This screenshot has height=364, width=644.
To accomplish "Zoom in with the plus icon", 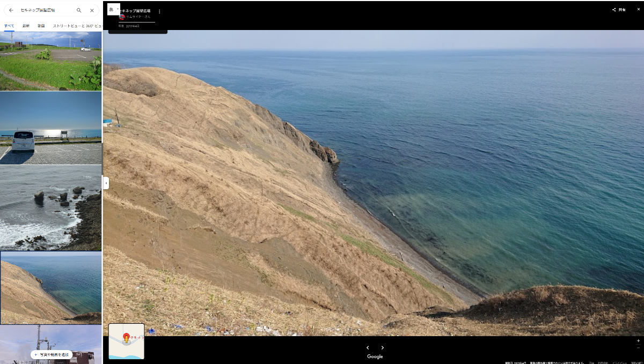I will pyautogui.click(x=638, y=341).
